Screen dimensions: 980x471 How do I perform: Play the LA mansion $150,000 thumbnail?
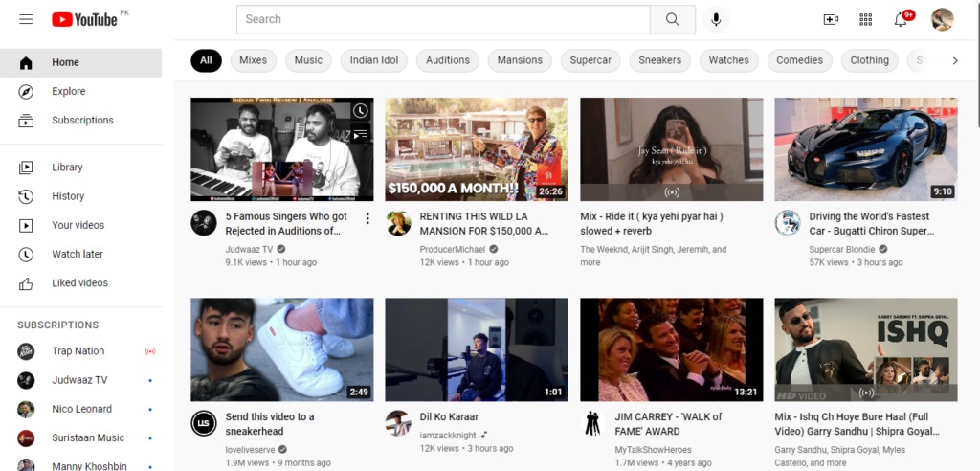477,149
